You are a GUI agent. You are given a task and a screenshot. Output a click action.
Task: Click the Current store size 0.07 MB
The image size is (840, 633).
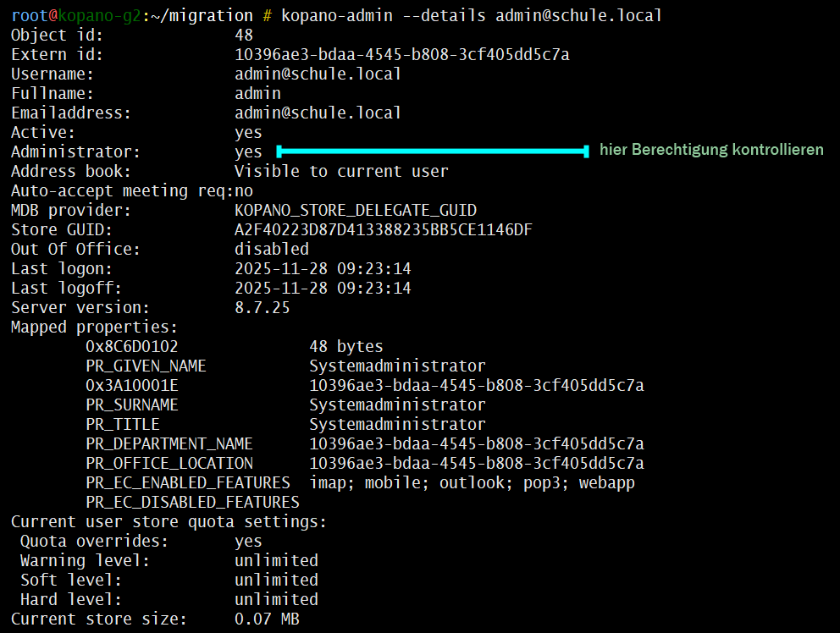coord(267,619)
